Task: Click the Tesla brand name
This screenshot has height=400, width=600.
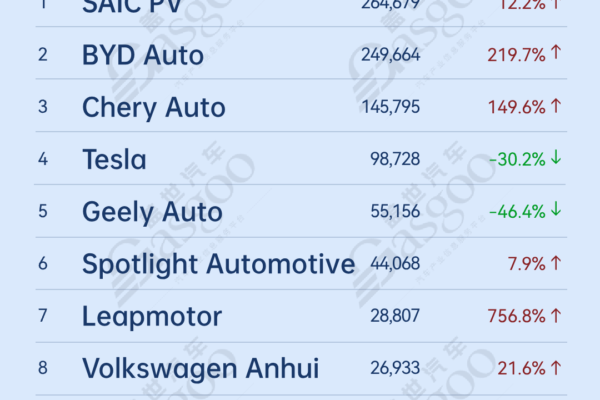Action: (x=114, y=159)
